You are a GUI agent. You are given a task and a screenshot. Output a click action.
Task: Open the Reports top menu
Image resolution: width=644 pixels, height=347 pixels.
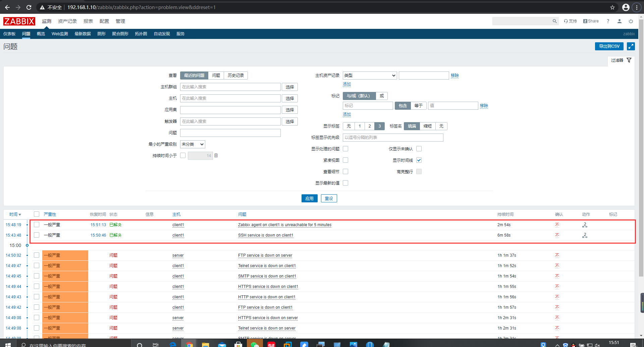coord(88,21)
